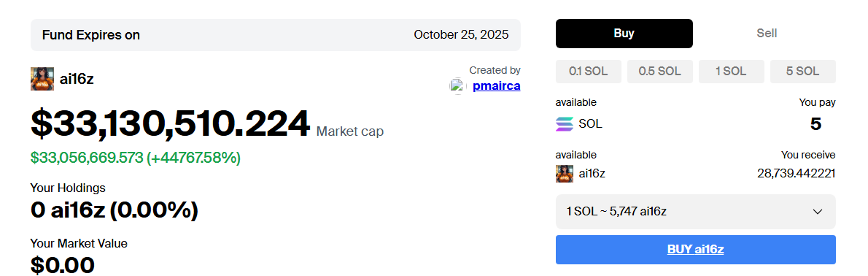
Task: Click the You receive amount 28,739.442221
Action: tap(796, 174)
